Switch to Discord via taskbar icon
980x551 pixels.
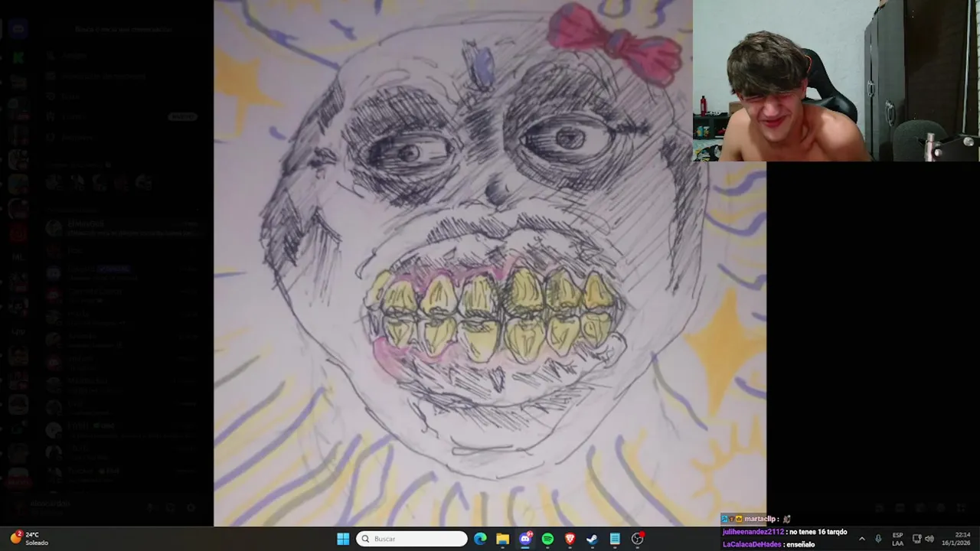point(525,539)
